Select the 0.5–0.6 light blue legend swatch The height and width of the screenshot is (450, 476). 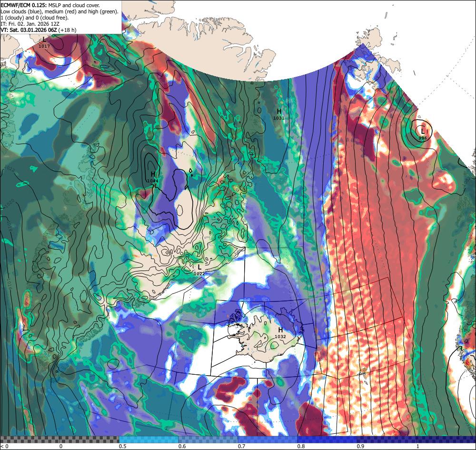tap(149, 440)
